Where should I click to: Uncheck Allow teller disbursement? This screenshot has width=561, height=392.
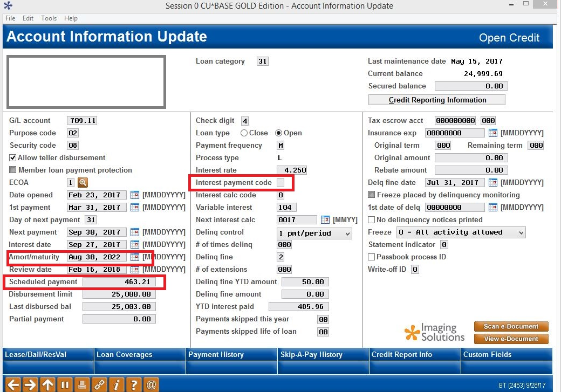click(13, 158)
